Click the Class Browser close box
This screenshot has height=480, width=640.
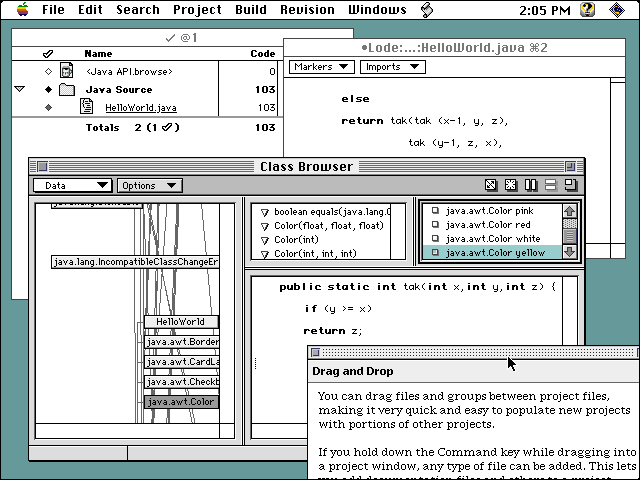42,166
